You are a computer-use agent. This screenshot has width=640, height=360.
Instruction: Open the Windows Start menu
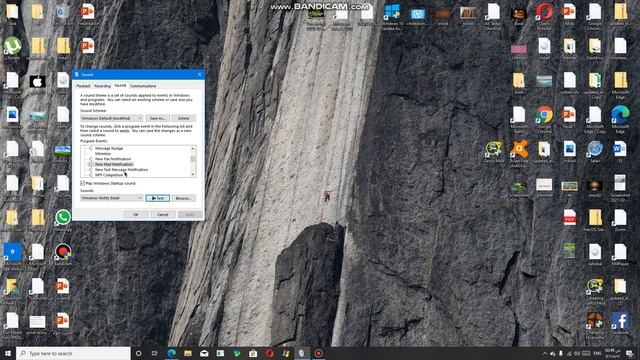(8, 353)
